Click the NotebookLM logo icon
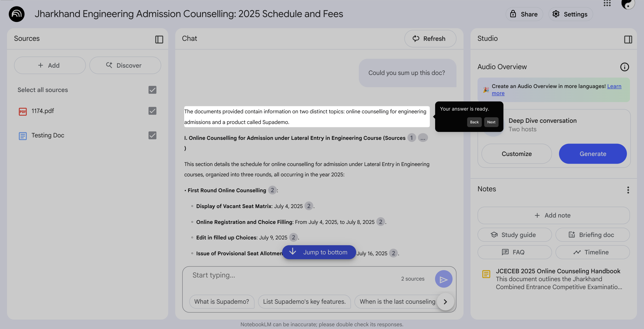644x329 pixels. tap(17, 14)
